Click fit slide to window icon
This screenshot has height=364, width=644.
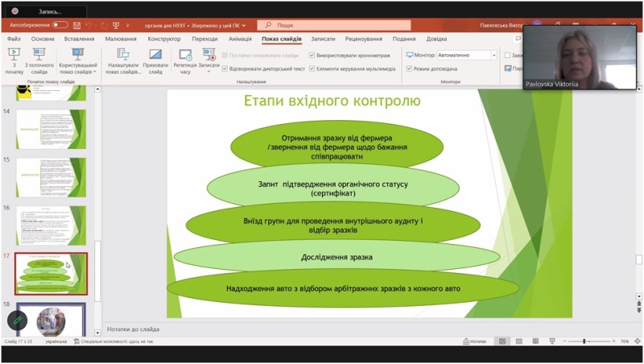[637, 341]
